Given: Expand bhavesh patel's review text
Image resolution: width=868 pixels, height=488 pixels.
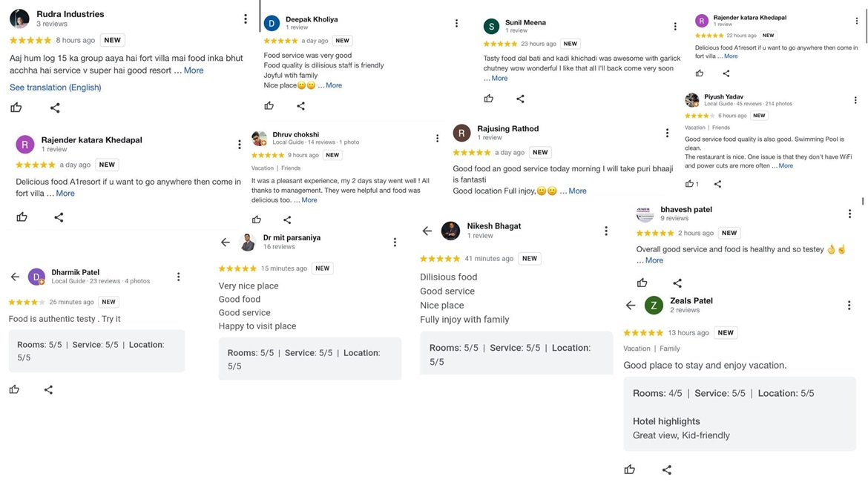Looking at the screenshot, I should click(x=654, y=260).
